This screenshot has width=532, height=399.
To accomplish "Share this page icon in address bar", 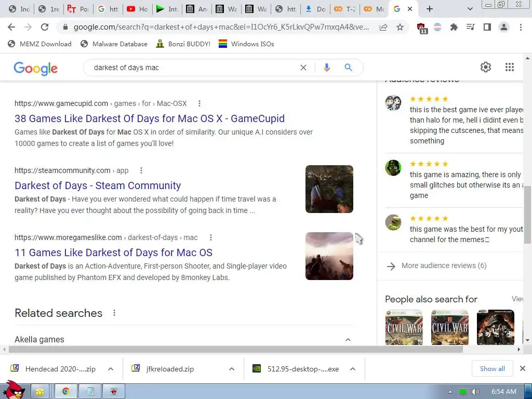I will click(383, 28).
